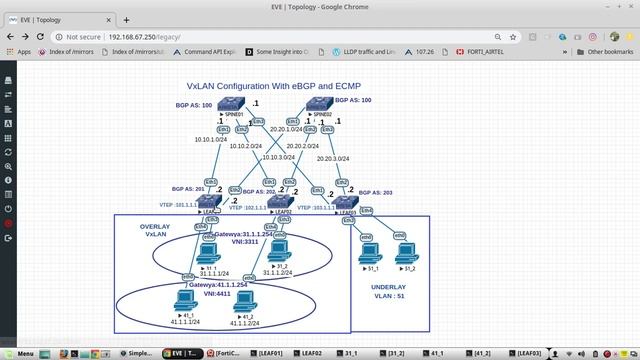640x360 pixels.
Task: Reload the page with Chrome refresh button
Action: point(40,37)
